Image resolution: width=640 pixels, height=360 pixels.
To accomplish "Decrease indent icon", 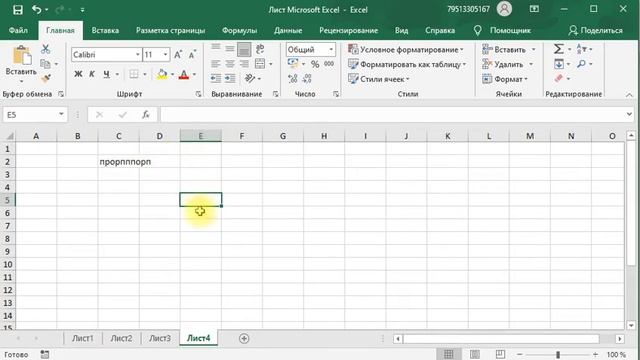I will (216, 78).
